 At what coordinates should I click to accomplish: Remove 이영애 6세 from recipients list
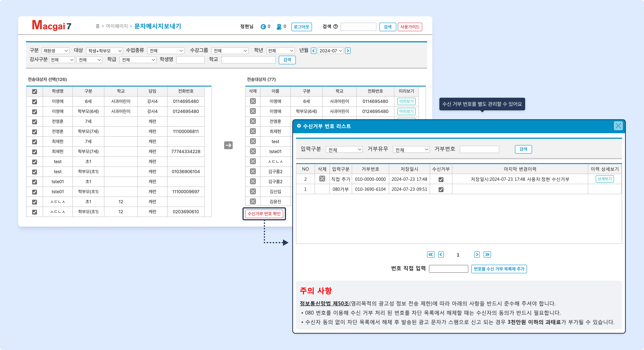click(253, 101)
